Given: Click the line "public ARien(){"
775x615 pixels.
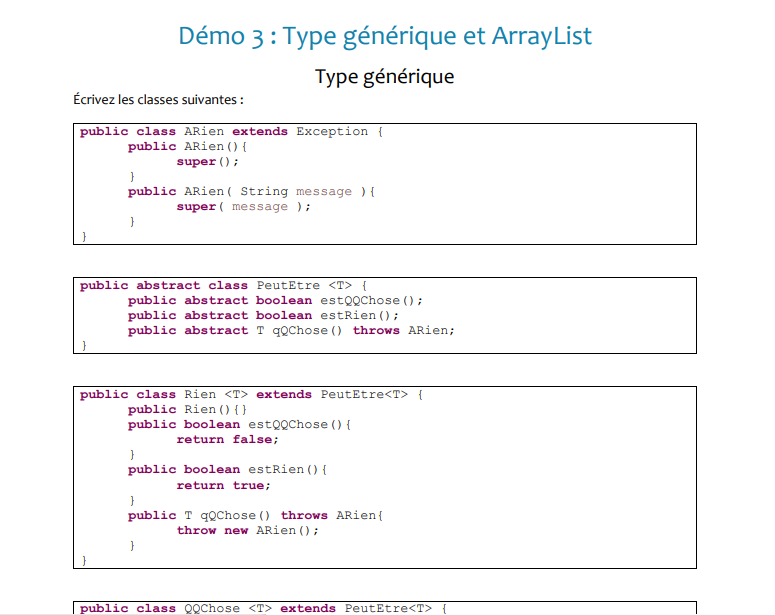Looking at the screenshot, I should [x=187, y=147].
